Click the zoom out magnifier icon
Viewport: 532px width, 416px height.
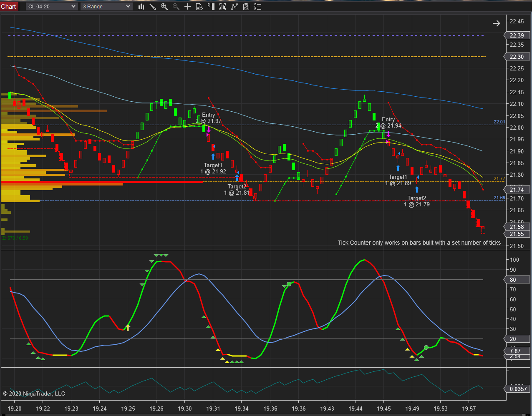click(176, 7)
